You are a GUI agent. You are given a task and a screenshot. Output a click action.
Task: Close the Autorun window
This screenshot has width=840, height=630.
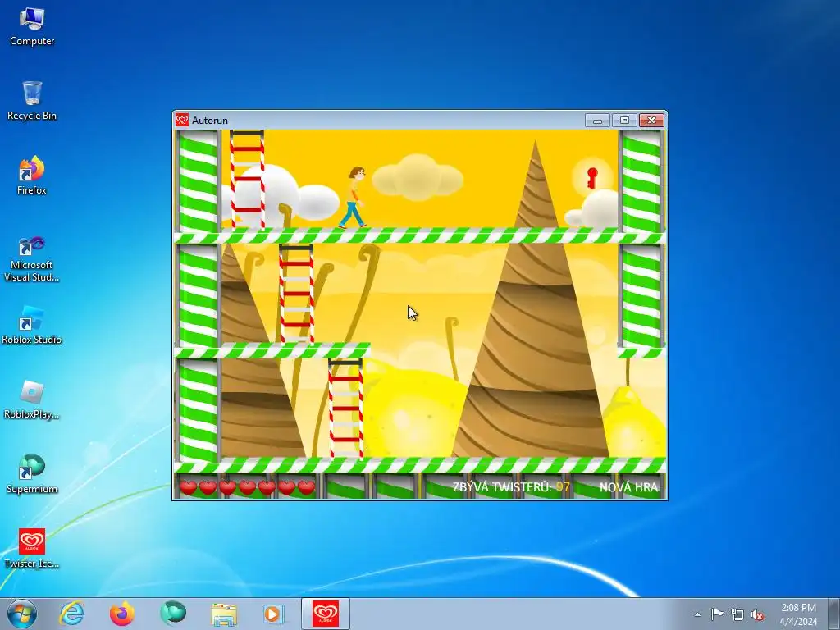point(651,120)
